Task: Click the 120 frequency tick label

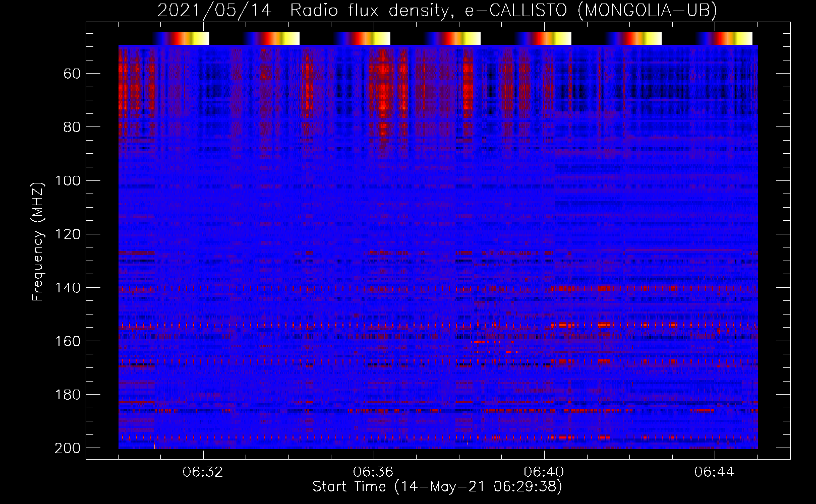Action: tap(68, 234)
